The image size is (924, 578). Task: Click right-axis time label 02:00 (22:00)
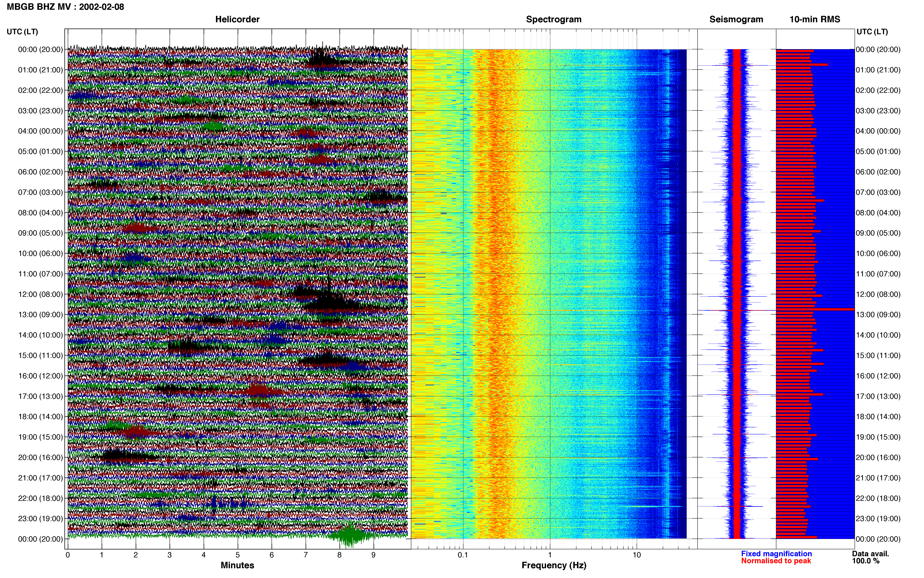pos(878,91)
